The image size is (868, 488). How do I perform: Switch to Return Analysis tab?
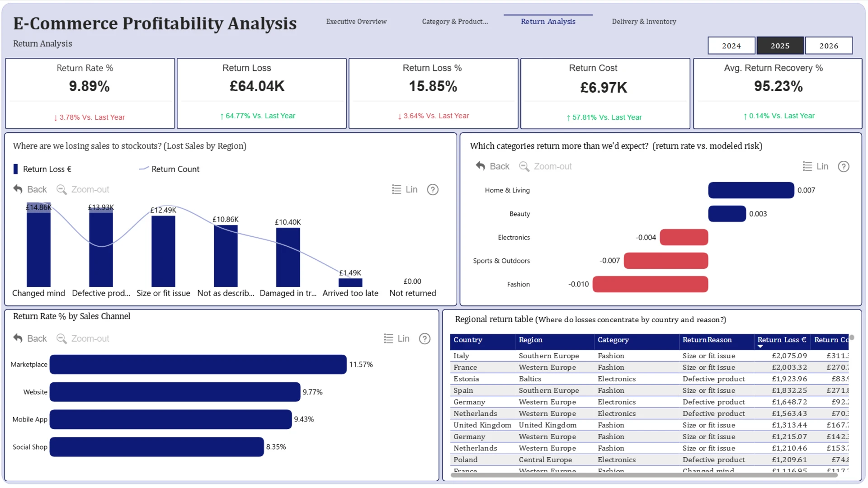coord(548,21)
